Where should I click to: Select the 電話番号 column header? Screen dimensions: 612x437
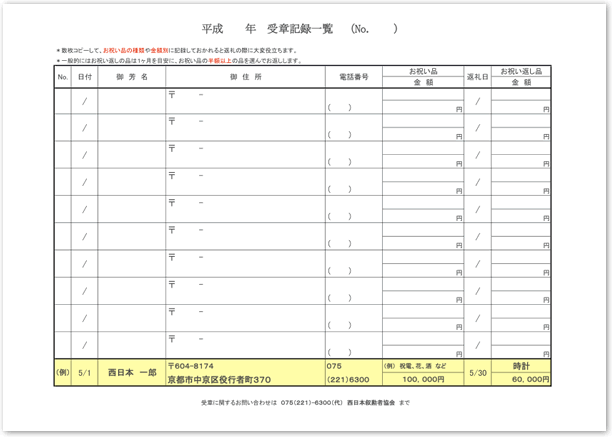coord(354,77)
